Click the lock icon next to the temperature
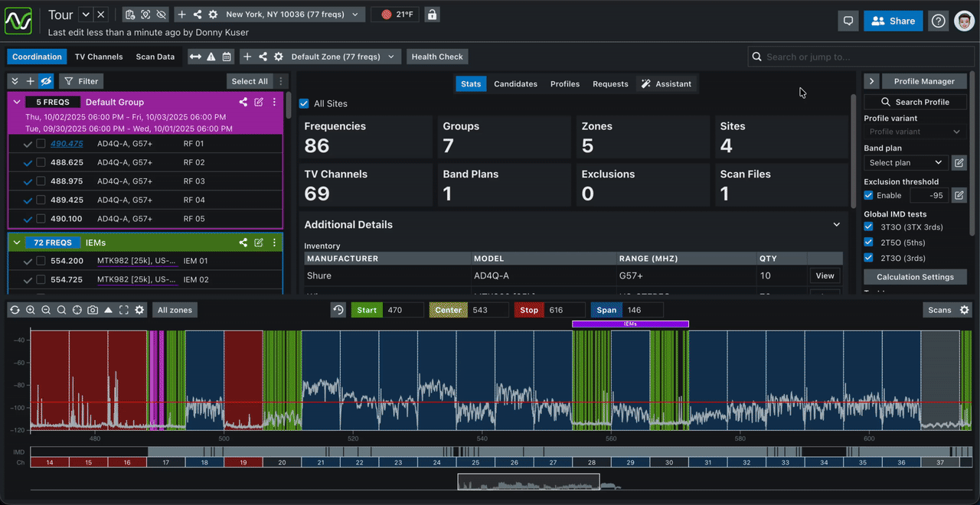 (x=432, y=15)
